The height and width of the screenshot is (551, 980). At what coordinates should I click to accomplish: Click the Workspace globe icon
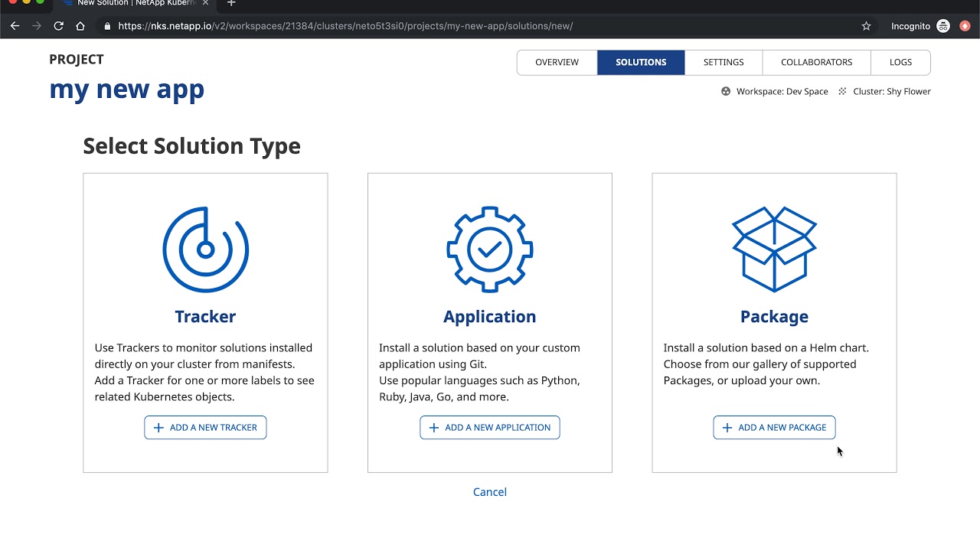(726, 91)
